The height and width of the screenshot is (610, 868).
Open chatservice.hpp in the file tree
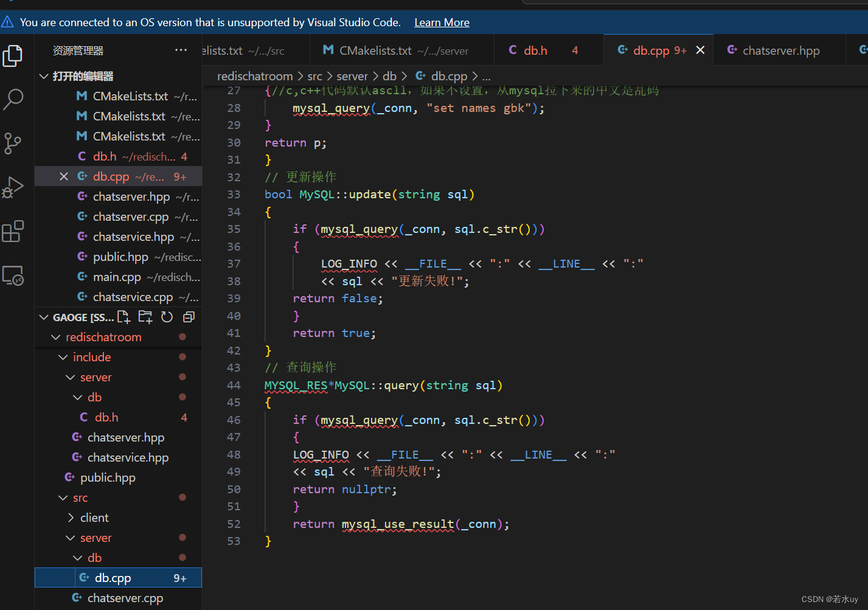click(x=119, y=457)
